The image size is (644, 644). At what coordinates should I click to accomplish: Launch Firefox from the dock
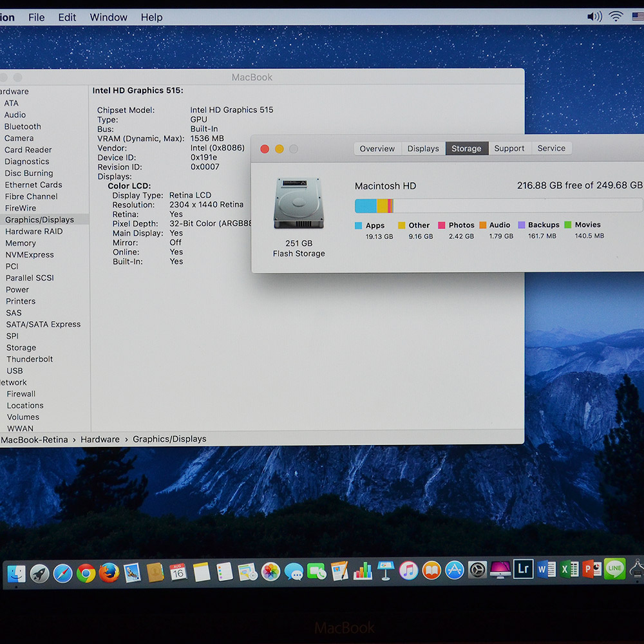pyautogui.click(x=109, y=572)
